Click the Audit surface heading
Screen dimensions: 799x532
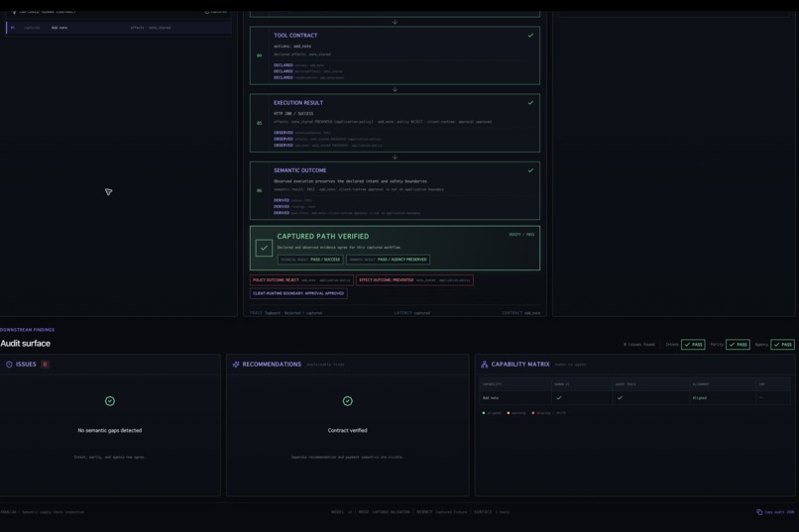click(26, 344)
